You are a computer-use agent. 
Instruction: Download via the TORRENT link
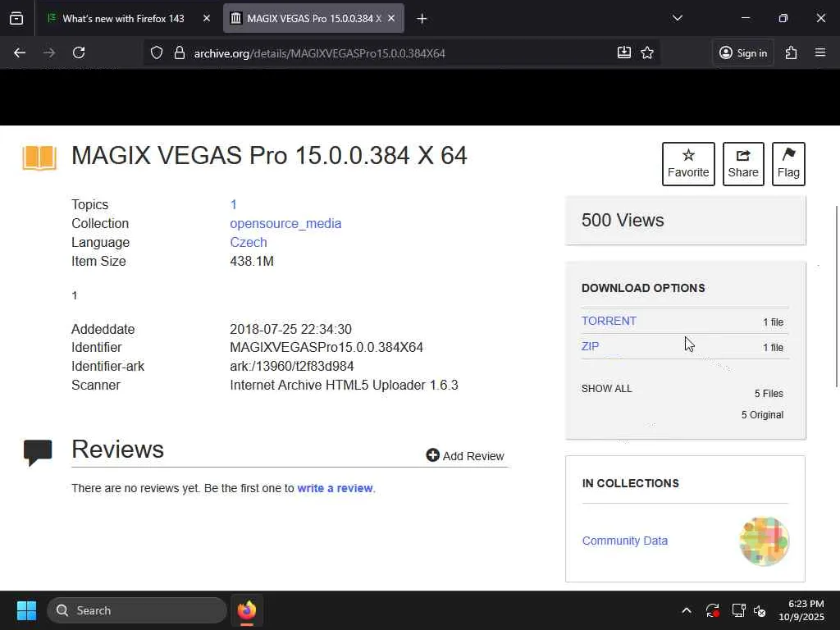click(609, 321)
